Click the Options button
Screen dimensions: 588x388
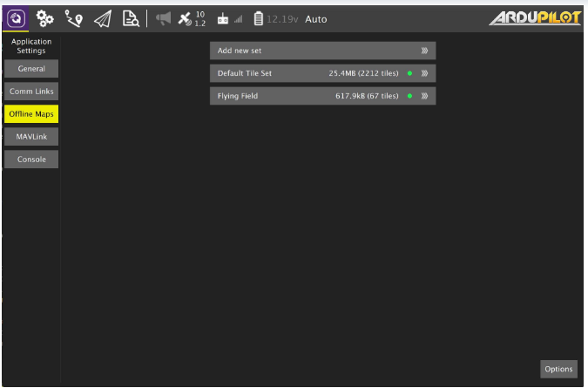pyautogui.click(x=558, y=369)
